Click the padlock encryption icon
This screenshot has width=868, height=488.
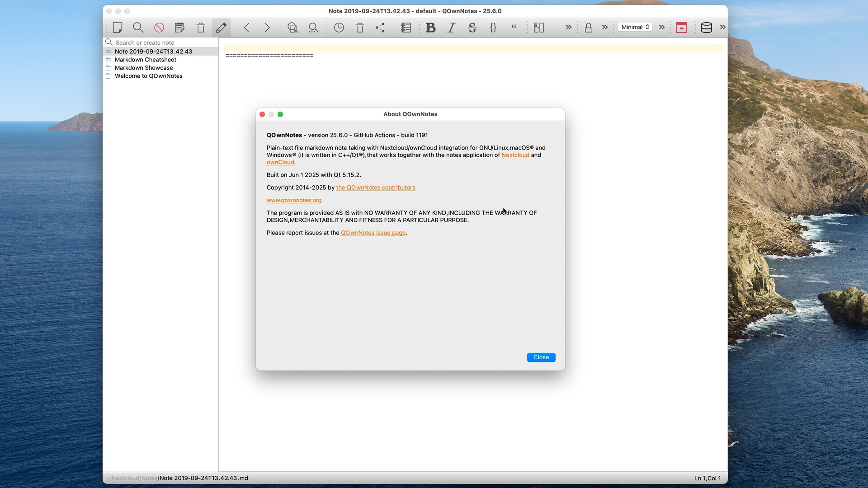coord(589,28)
